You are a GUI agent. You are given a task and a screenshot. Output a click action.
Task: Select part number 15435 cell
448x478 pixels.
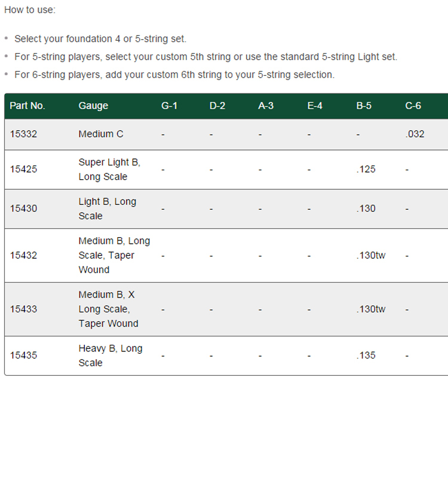click(x=23, y=356)
